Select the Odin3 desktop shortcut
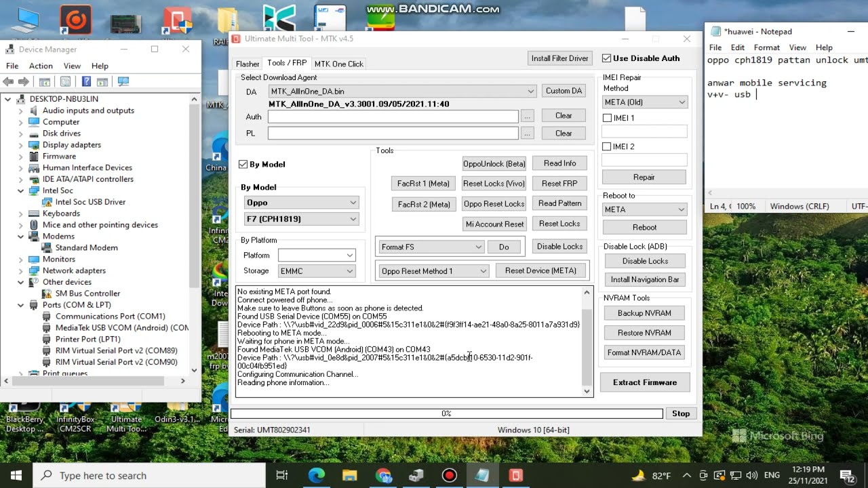 [x=177, y=412]
